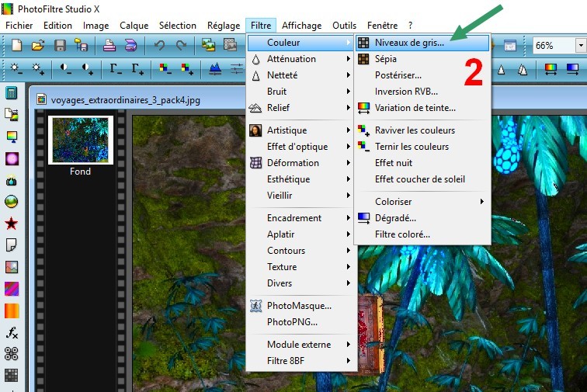
Task: Click the orange gradient icon in sidebar
Action: click(11, 310)
